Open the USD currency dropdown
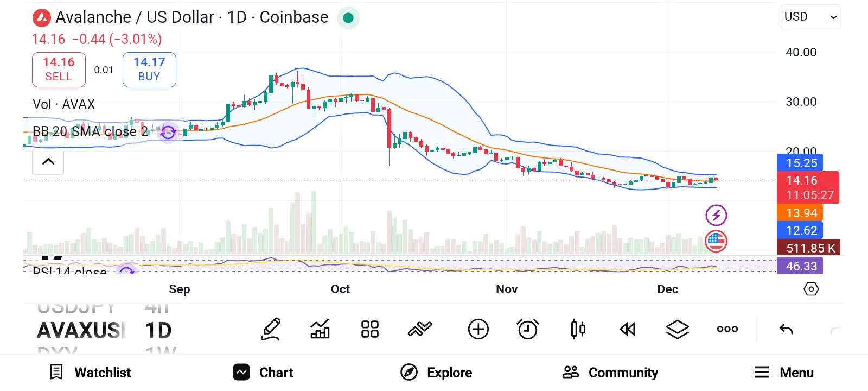Screen dimensions: 868x391 click(810, 17)
